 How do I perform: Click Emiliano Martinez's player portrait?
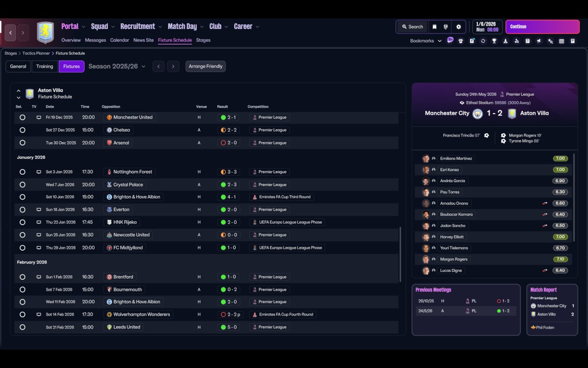[x=426, y=159]
